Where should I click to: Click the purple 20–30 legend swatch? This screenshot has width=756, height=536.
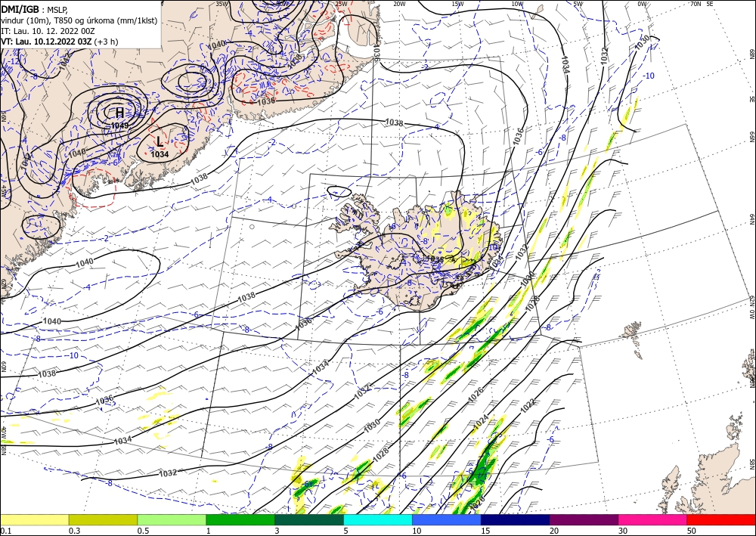pos(584,519)
